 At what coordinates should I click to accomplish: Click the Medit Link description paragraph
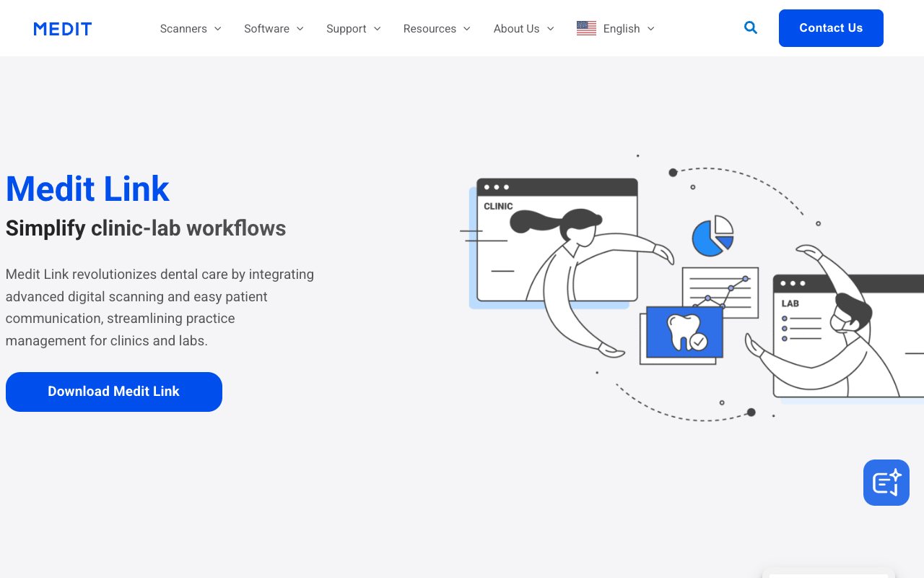(x=160, y=307)
